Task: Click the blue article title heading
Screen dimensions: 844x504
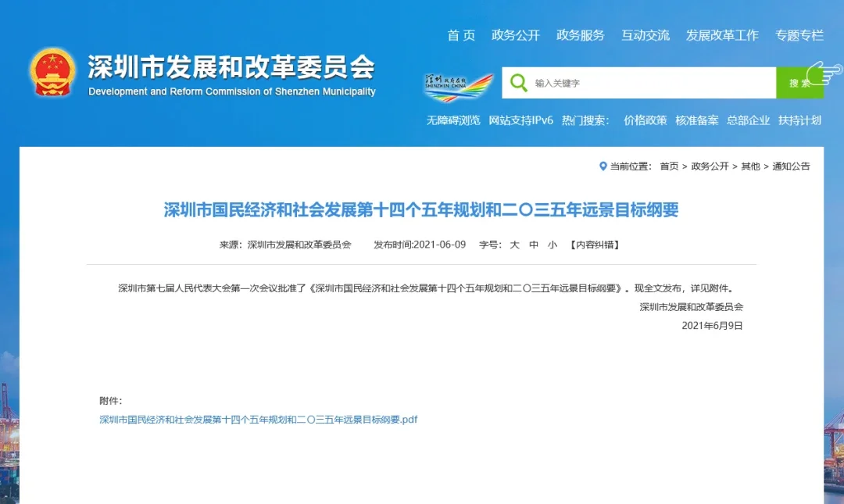Action: click(421, 210)
